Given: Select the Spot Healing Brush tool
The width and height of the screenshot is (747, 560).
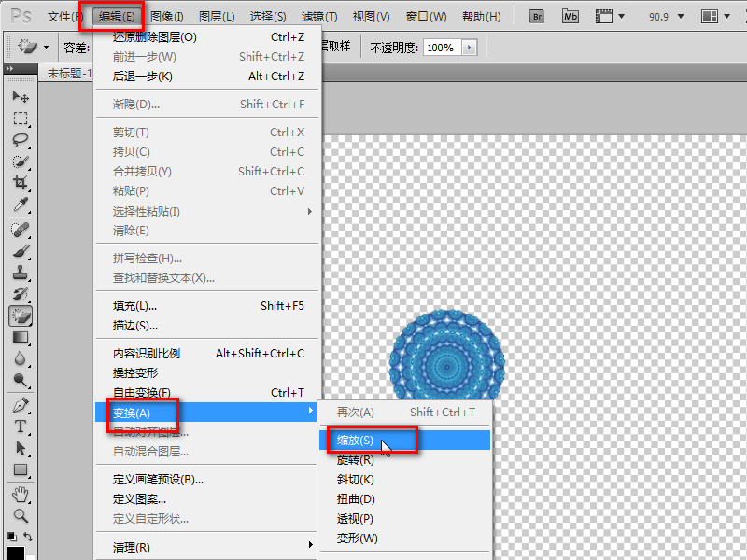Looking at the screenshot, I should [x=20, y=230].
